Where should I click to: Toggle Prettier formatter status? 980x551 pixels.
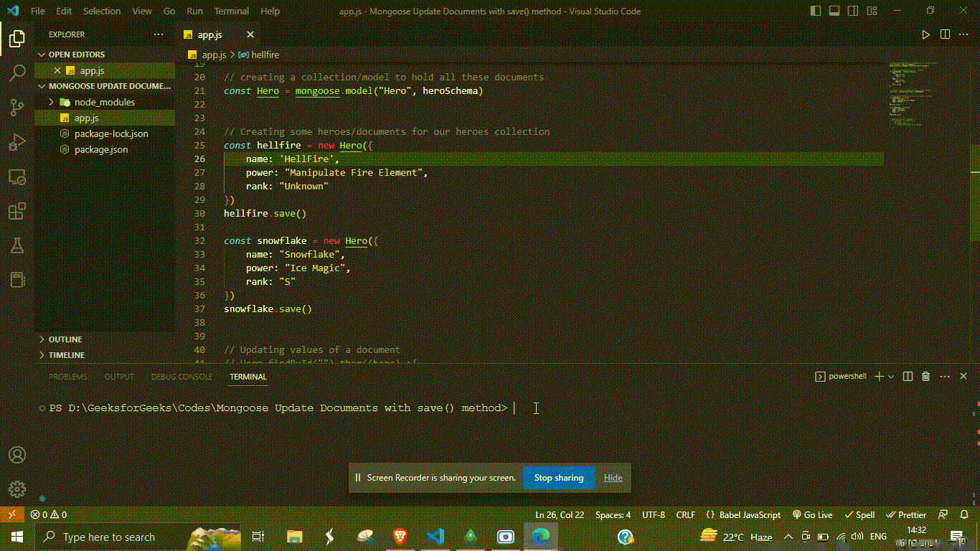pyautogui.click(x=907, y=514)
